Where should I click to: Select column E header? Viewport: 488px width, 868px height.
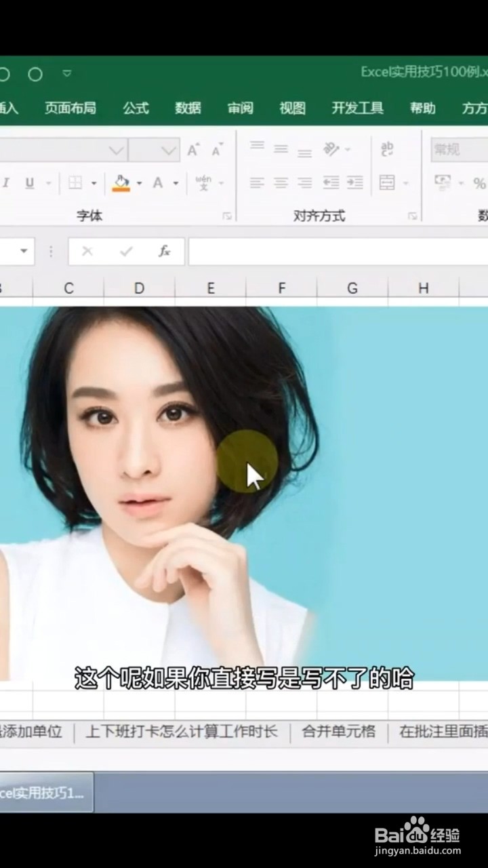click(x=211, y=288)
